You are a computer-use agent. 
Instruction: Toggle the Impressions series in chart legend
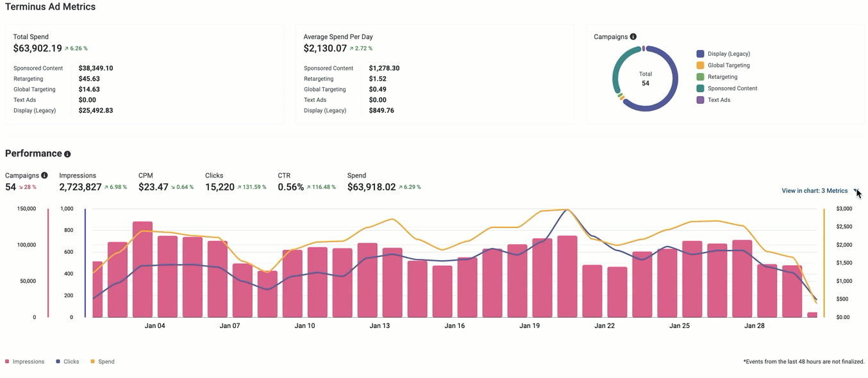click(x=25, y=362)
